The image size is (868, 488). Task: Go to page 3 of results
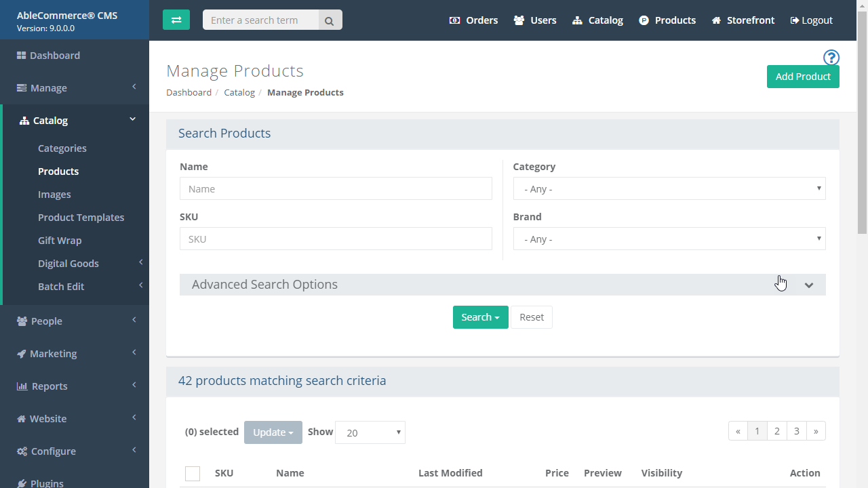[x=797, y=431]
